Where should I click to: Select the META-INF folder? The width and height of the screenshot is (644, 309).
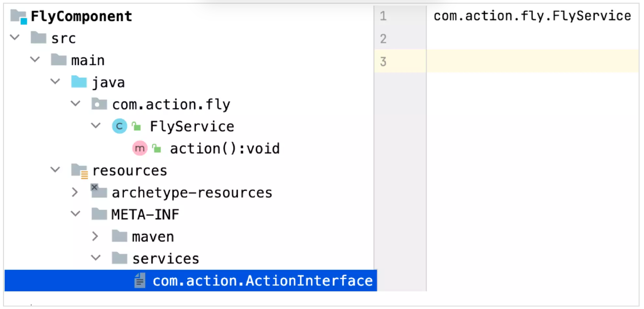point(145,214)
